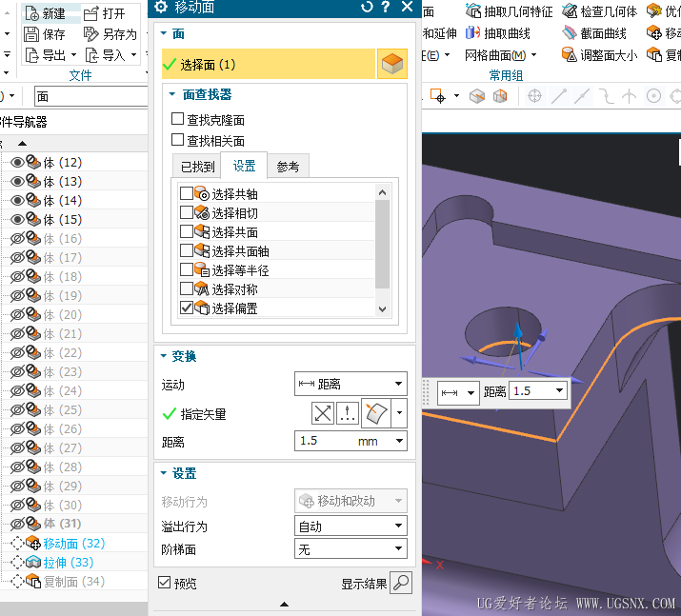The image size is (681, 616).
Task: Open the vector dialog icon
Action: pos(347,413)
